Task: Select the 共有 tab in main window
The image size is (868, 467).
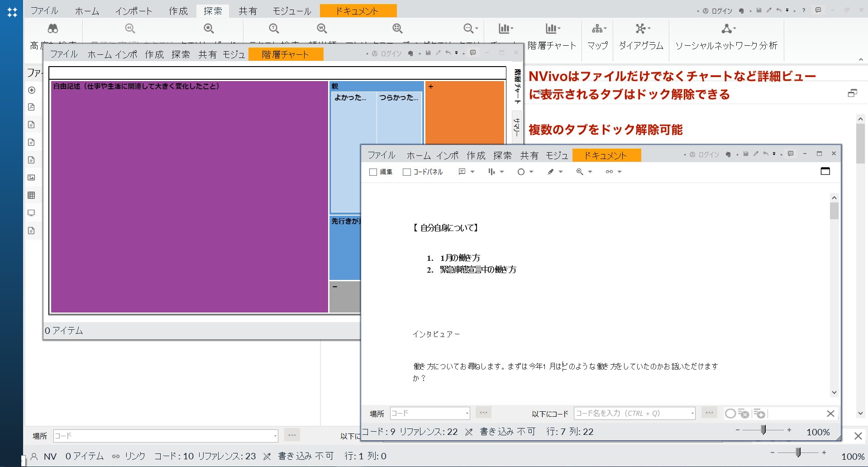Action: (x=248, y=11)
